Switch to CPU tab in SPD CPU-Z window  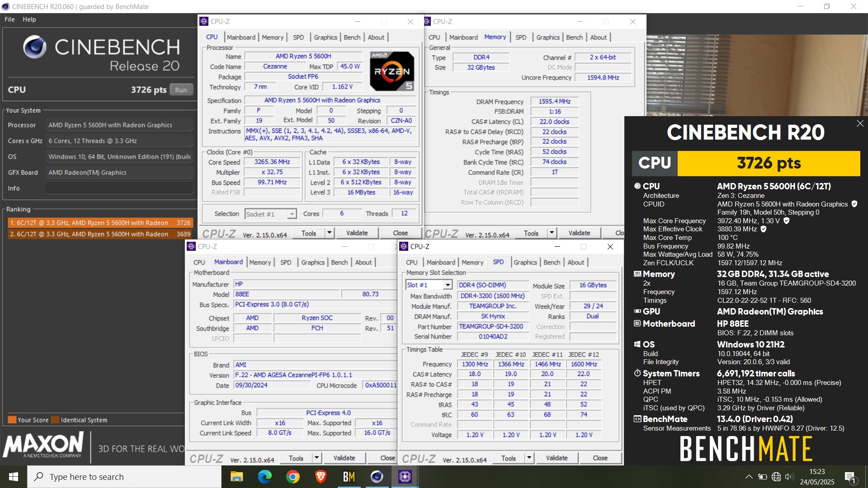[x=412, y=263]
